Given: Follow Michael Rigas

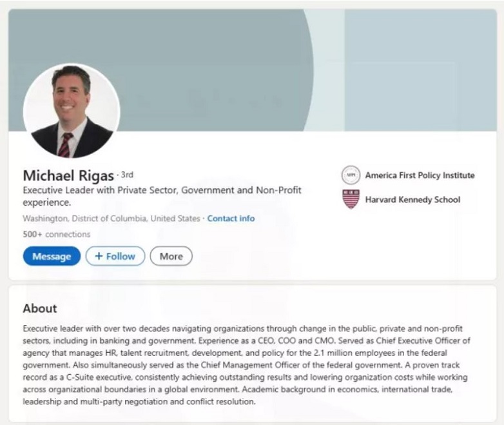Looking at the screenshot, I should tap(115, 256).
